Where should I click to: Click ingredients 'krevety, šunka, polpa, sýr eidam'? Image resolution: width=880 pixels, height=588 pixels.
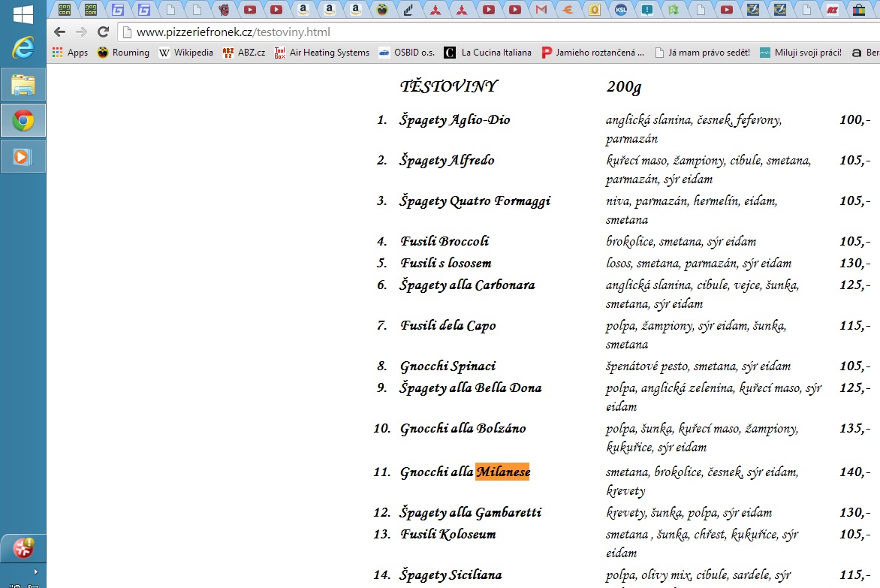click(689, 512)
